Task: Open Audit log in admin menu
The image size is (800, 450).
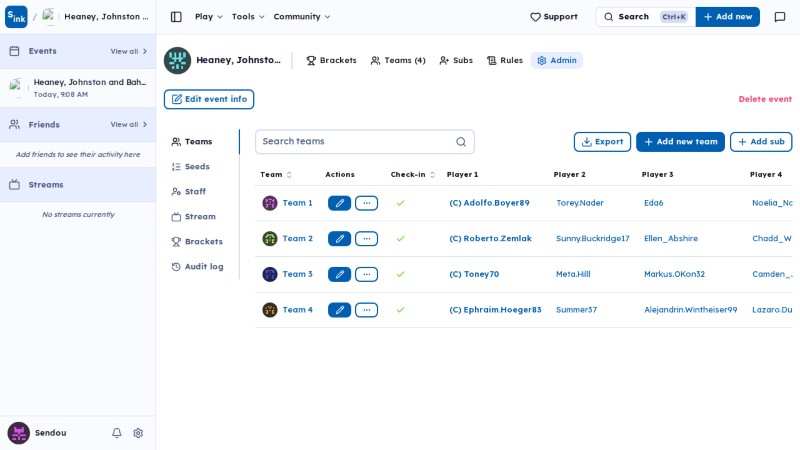Action: 197,267
